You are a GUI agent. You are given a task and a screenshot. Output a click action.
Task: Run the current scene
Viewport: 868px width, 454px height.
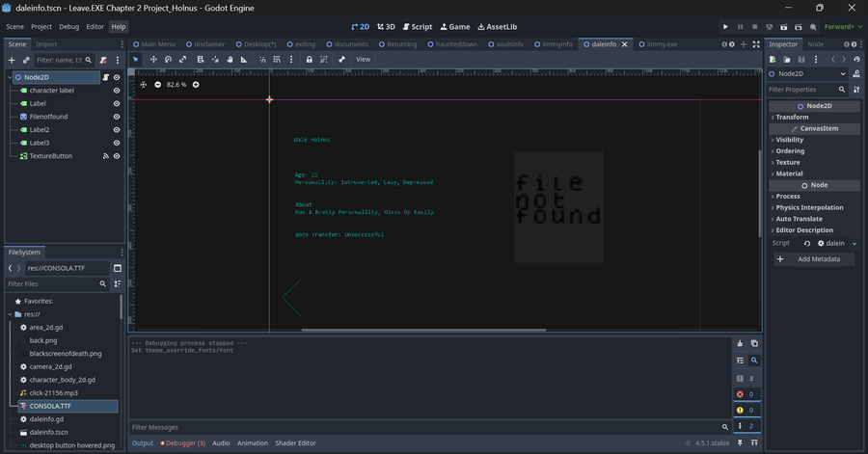click(x=783, y=27)
